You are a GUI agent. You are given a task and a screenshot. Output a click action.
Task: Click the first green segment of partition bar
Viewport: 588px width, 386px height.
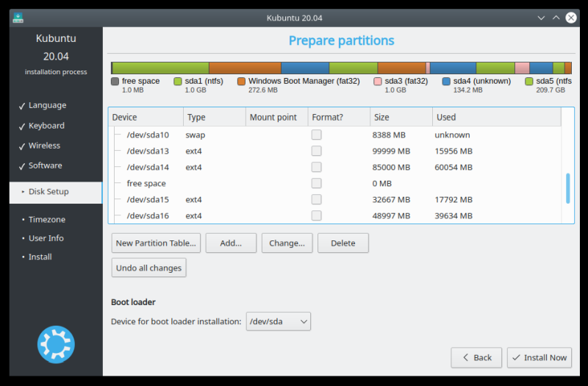point(160,68)
